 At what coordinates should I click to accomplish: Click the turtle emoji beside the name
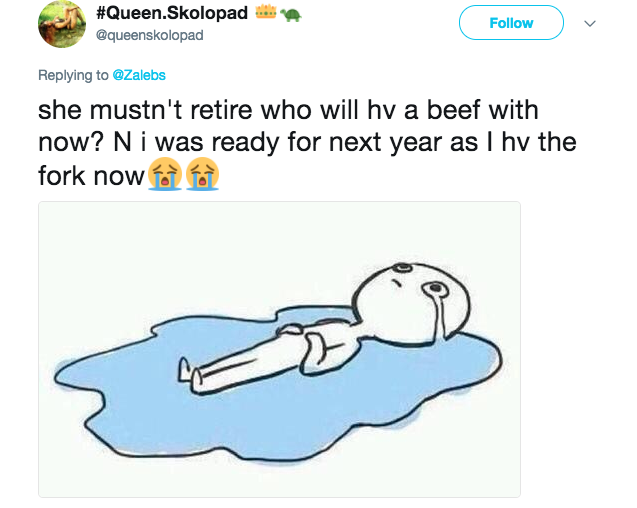[290, 15]
